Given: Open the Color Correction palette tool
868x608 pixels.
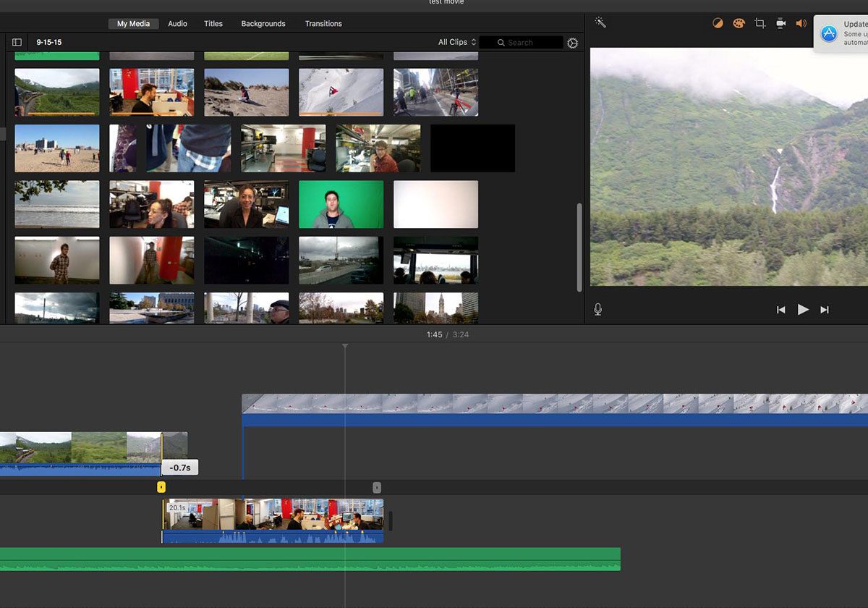Looking at the screenshot, I should pos(739,23).
